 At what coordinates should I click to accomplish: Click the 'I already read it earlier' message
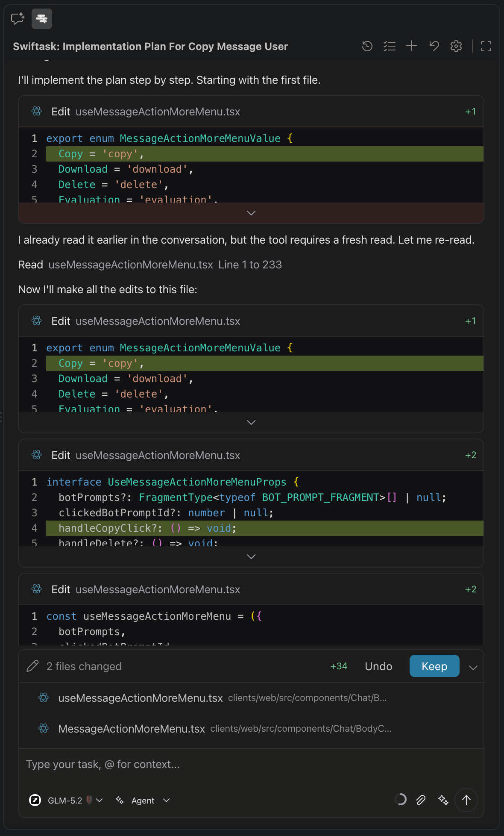coord(246,240)
